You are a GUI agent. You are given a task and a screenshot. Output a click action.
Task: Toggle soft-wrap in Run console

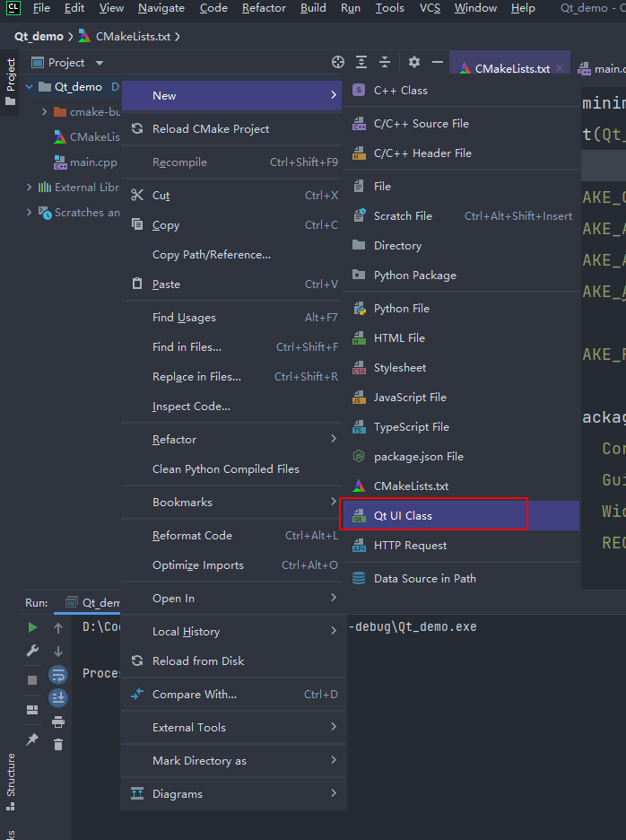coord(58,675)
